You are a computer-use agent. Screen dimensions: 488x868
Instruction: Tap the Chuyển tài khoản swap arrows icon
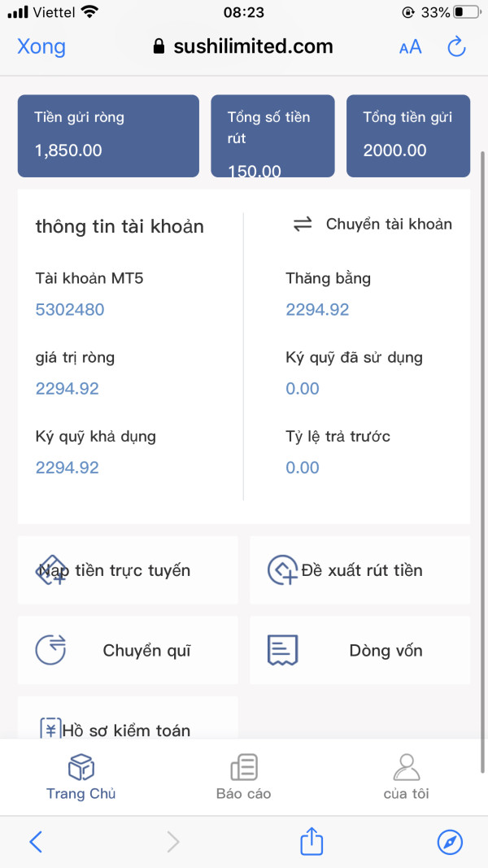[303, 225]
